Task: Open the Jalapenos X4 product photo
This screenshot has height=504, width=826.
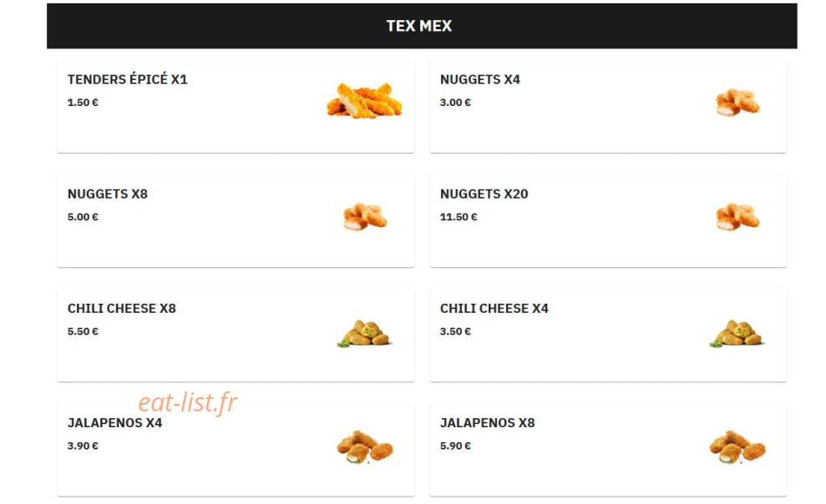Action: (x=365, y=447)
